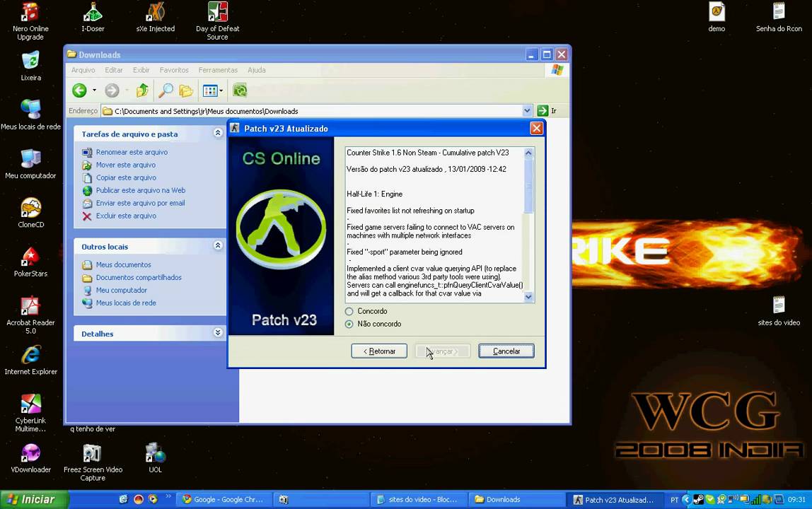Switch to Downloads taskbar button

pyautogui.click(x=516, y=500)
